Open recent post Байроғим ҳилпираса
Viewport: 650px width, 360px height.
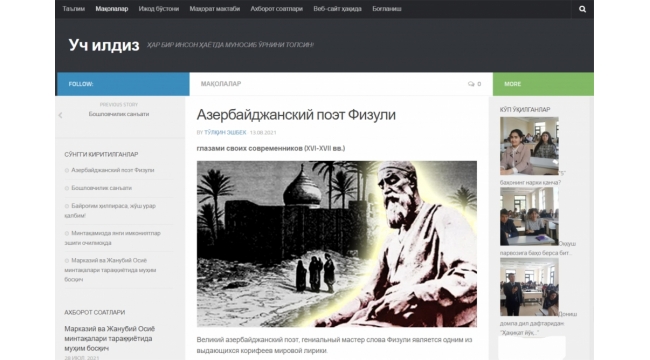[110, 210]
